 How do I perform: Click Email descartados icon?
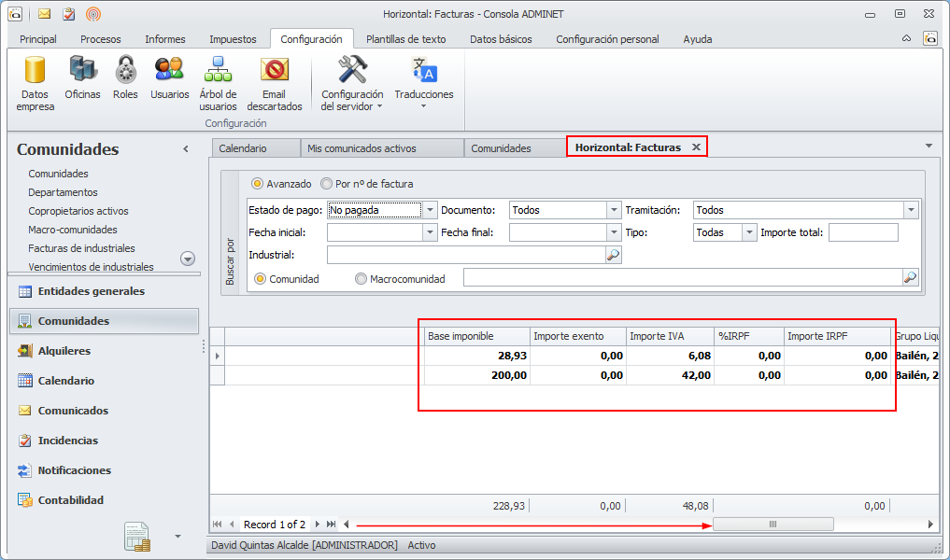click(x=274, y=71)
